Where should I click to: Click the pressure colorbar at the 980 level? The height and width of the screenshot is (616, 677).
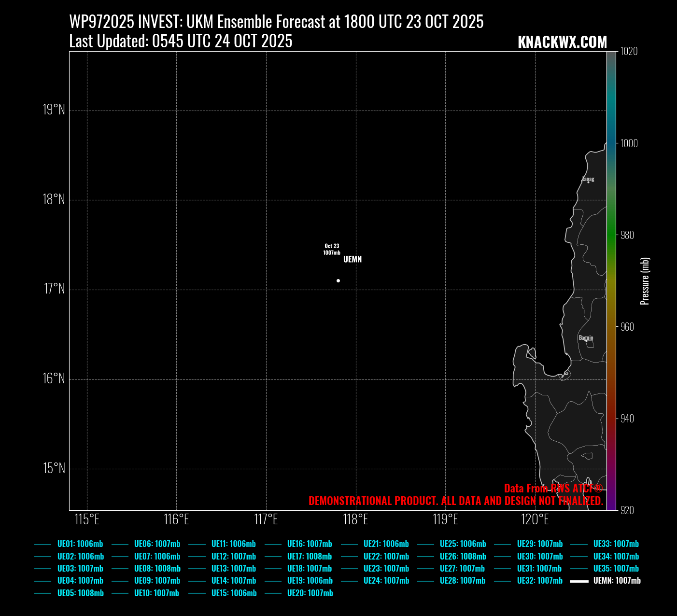[x=611, y=235]
